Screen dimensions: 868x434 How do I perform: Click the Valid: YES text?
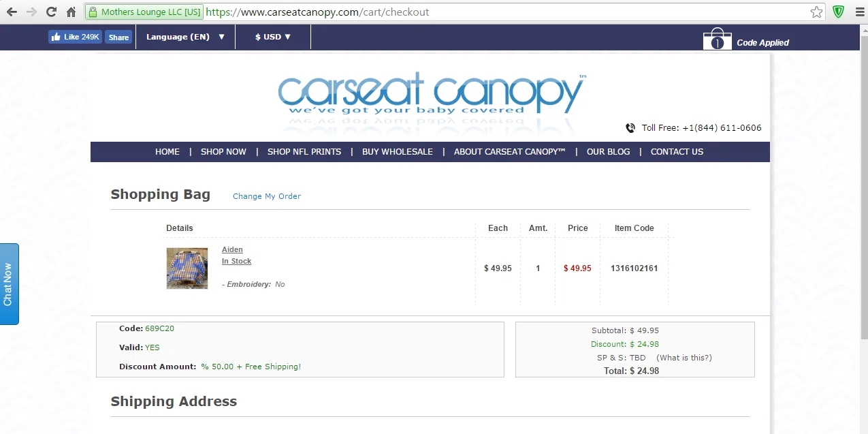(x=140, y=347)
